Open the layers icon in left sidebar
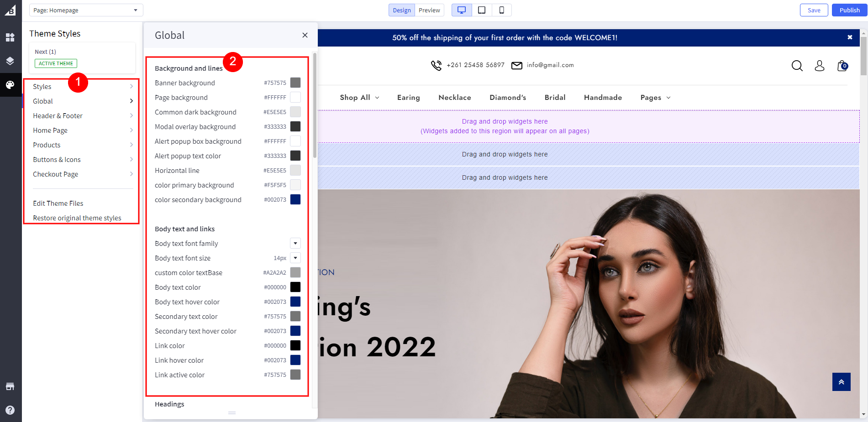Image resolution: width=868 pixels, height=422 pixels. point(10,61)
